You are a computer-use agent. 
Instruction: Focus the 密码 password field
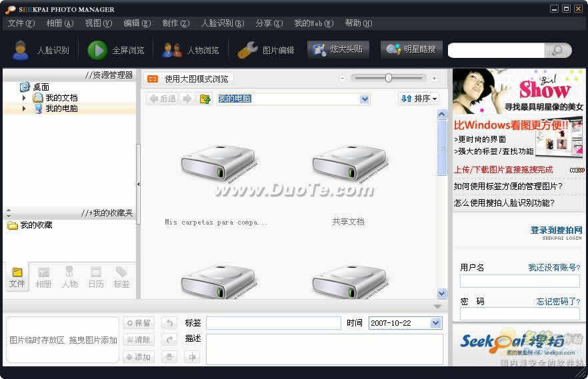pos(520,314)
